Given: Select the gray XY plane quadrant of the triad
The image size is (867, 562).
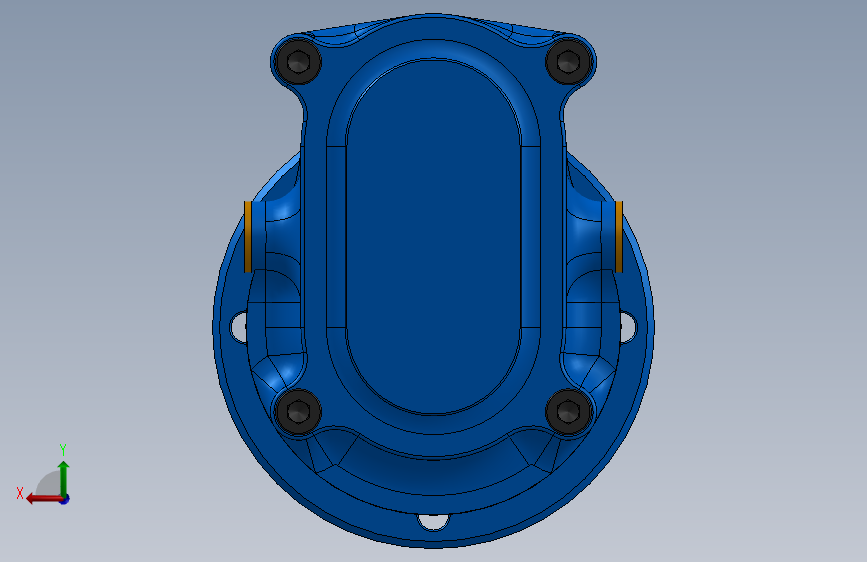Looking at the screenshot, I should (50, 484).
